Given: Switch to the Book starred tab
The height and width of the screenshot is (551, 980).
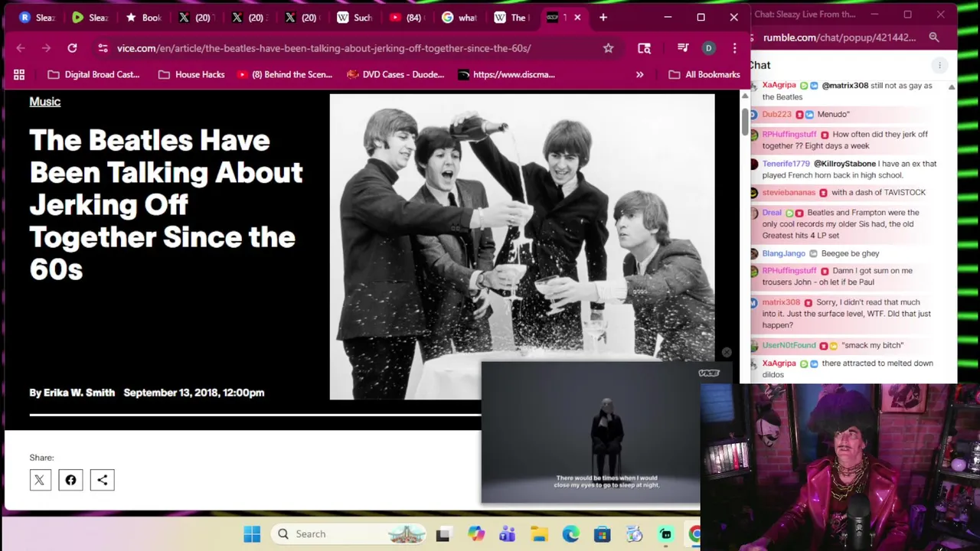Looking at the screenshot, I should [143, 17].
